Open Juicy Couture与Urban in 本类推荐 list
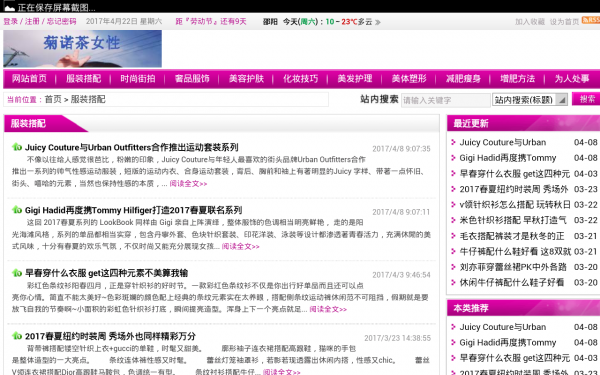This screenshot has width=600, height=375. click(503, 327)
